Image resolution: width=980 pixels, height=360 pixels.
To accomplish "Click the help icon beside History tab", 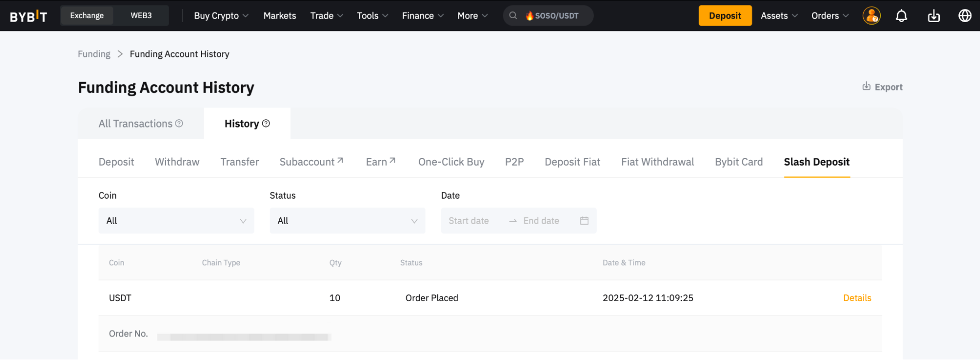I will click(266, 124).
